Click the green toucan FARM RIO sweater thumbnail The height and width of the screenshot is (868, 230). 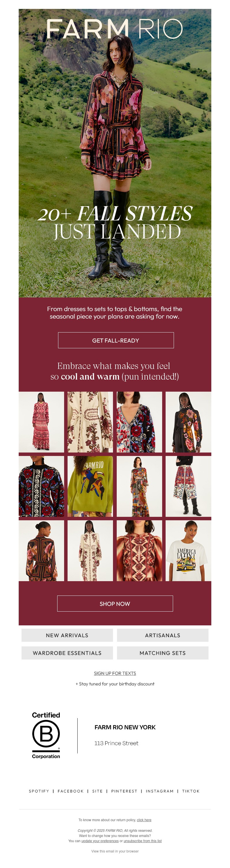[x=90, y=486]
